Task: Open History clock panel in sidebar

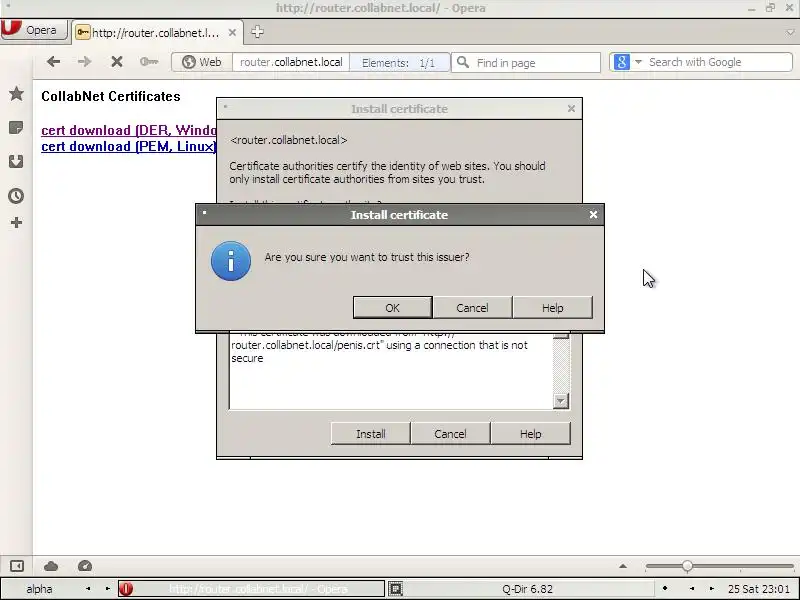Action: (16, 196)
